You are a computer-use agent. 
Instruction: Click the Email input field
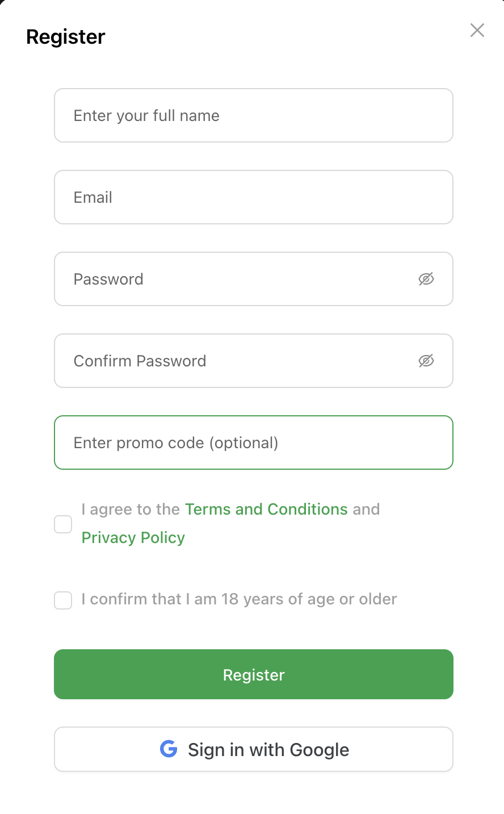253,197
